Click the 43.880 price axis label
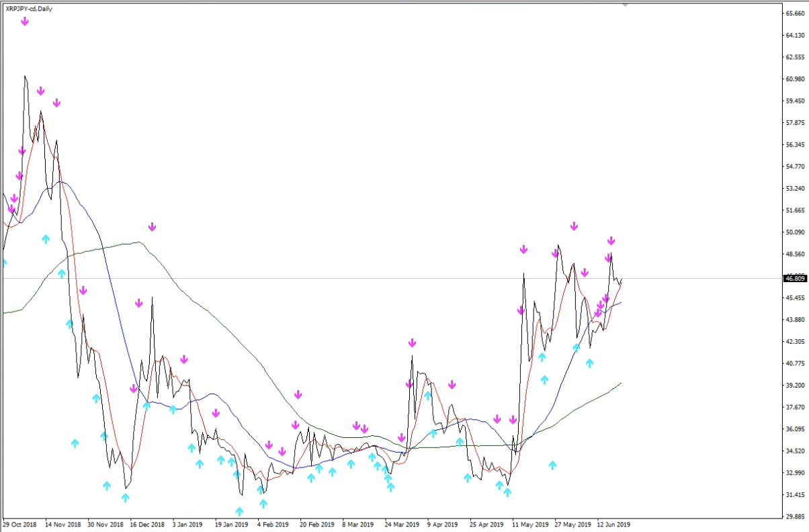The width and height of the screenshot is (809, 532). [x=795, y=320]
